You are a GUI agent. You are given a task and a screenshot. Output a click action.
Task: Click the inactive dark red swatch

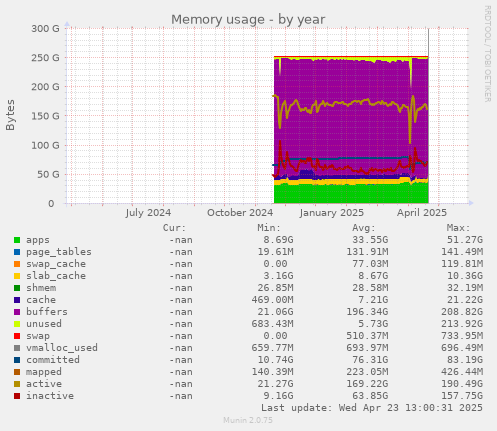(x=17, y=396)
